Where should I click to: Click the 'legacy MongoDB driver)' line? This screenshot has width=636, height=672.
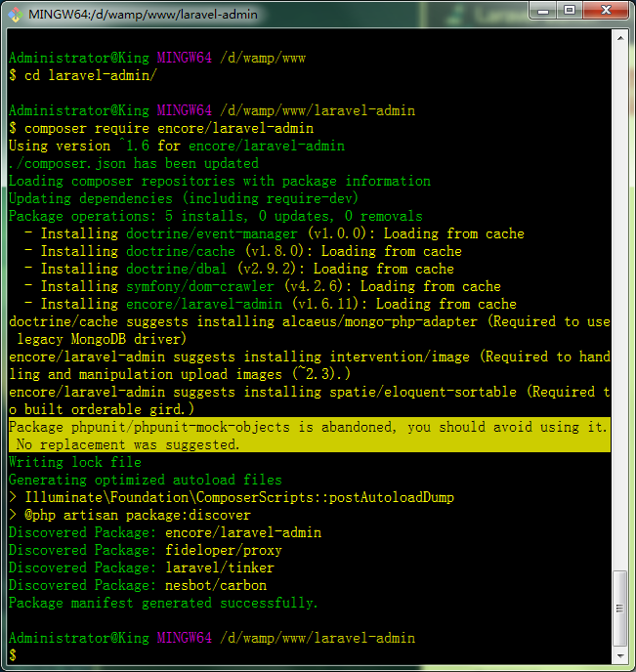coord(102,339)
